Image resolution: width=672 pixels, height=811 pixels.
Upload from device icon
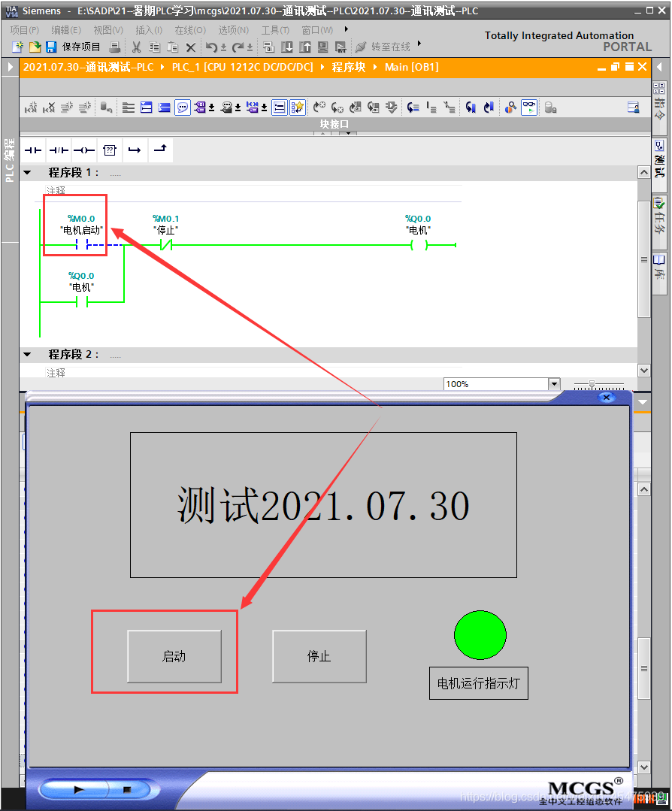click(x=304, y=47)
